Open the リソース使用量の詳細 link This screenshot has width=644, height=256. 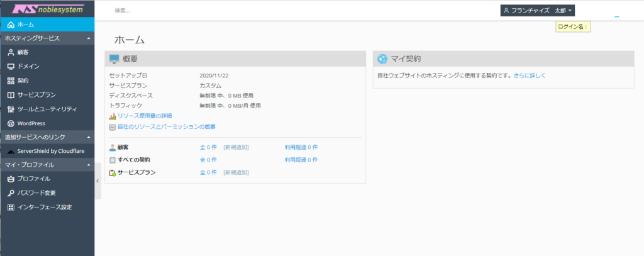144,116
